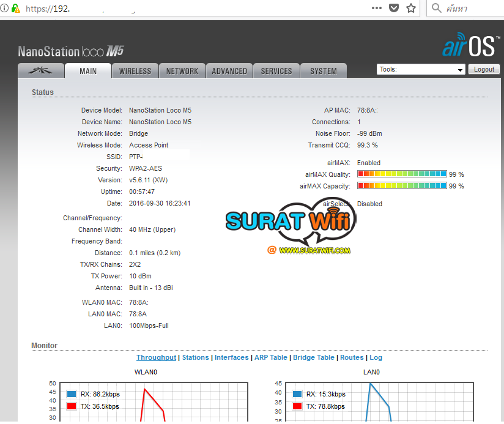Click the LAN0 value '100Mbps-Full'

(149, 325)
